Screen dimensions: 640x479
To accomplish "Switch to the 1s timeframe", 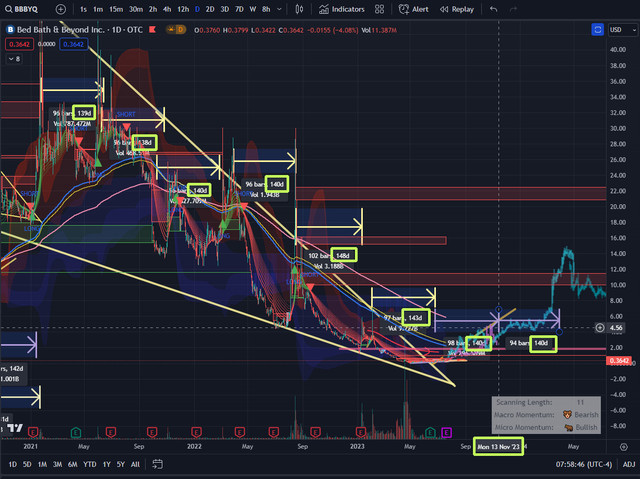I will pos(83,9).
